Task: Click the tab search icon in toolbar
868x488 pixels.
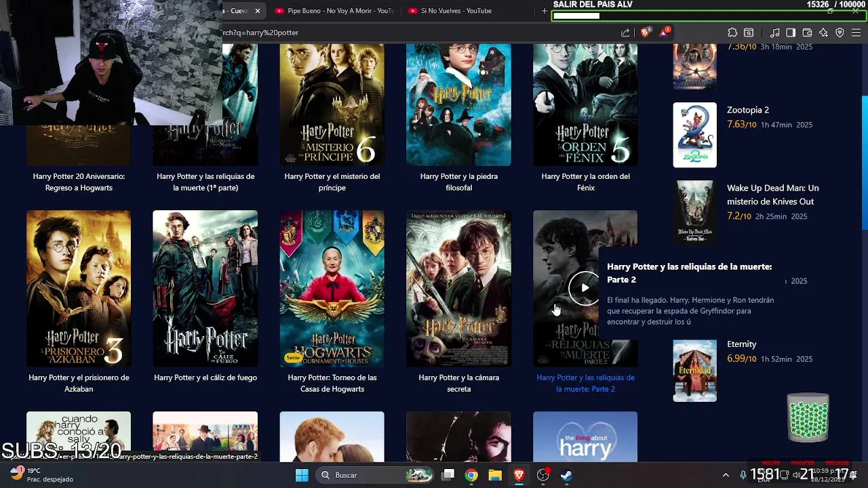Action: [749, 33]
